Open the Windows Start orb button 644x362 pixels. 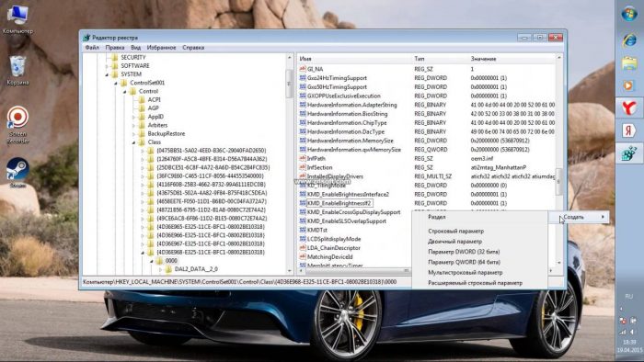coord(628,14)
